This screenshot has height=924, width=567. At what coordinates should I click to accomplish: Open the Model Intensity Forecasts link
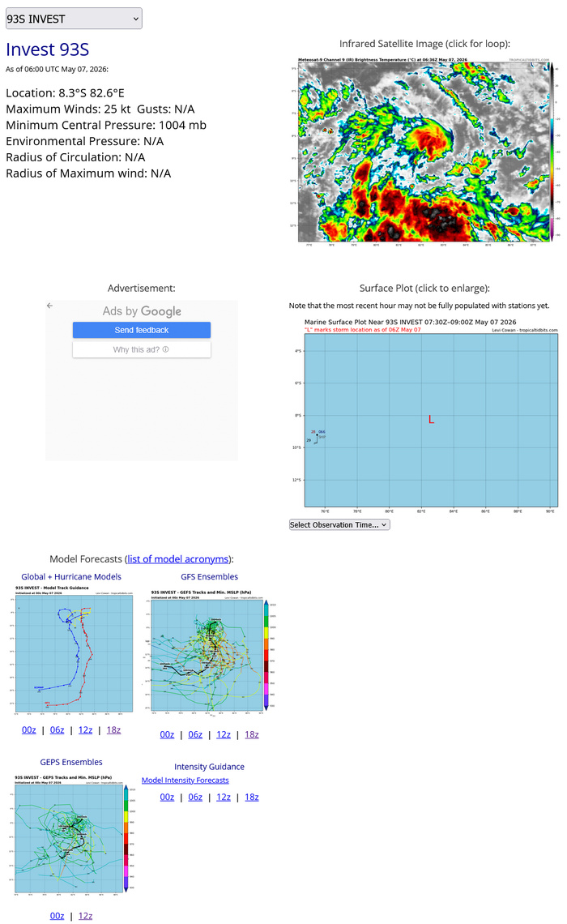tap(185, 781)
